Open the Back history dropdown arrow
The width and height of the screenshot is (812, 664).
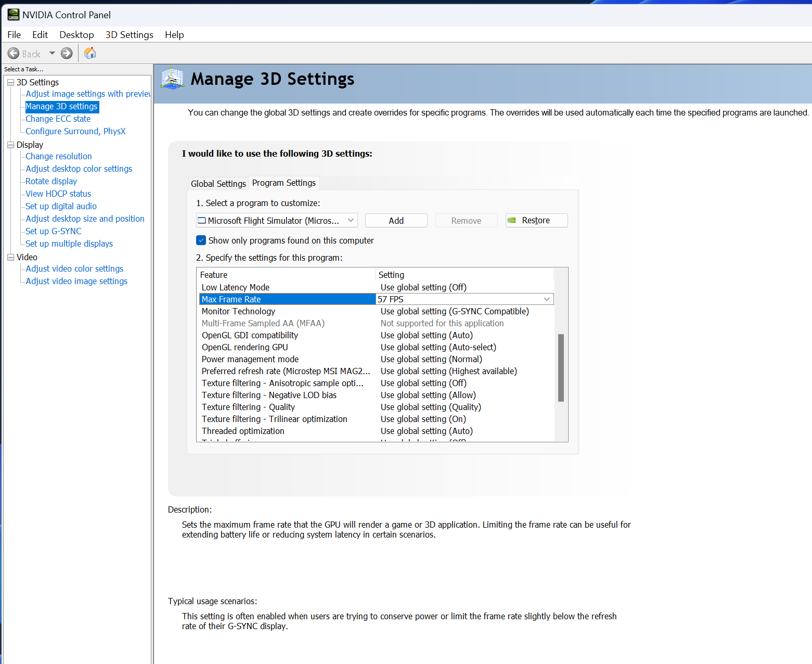[x=52, y=53]
